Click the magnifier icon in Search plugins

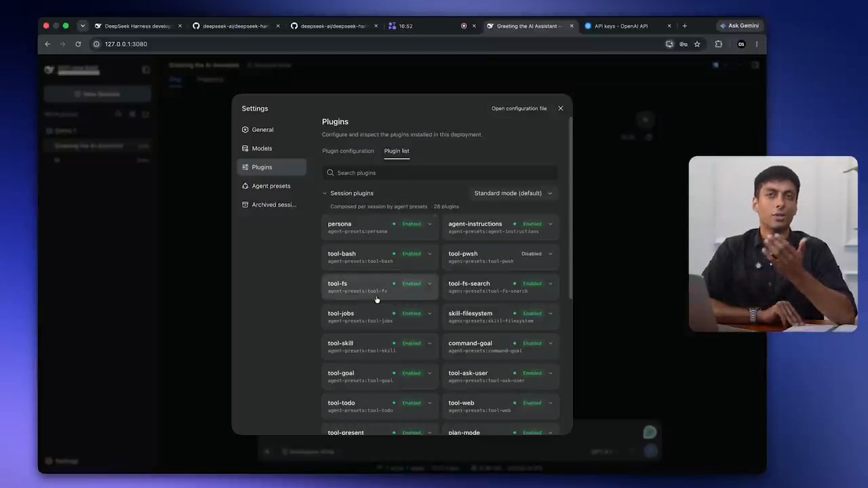pyautogui.click(x=330, y=173)
